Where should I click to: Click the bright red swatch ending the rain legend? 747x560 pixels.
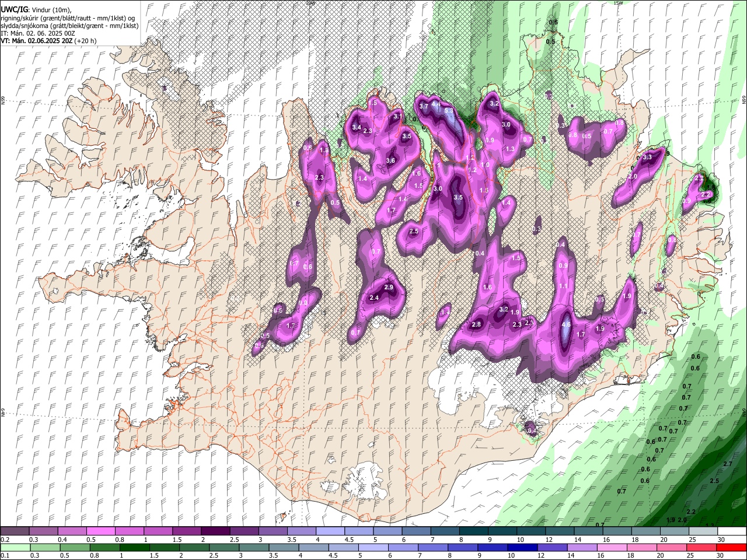tap(732, 548)
